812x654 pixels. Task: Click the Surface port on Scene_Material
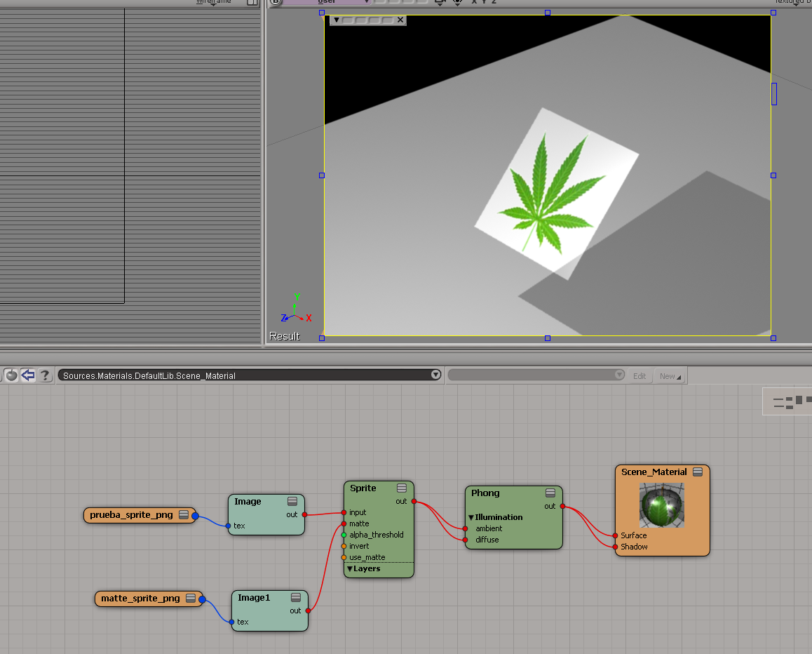[615, 536]
